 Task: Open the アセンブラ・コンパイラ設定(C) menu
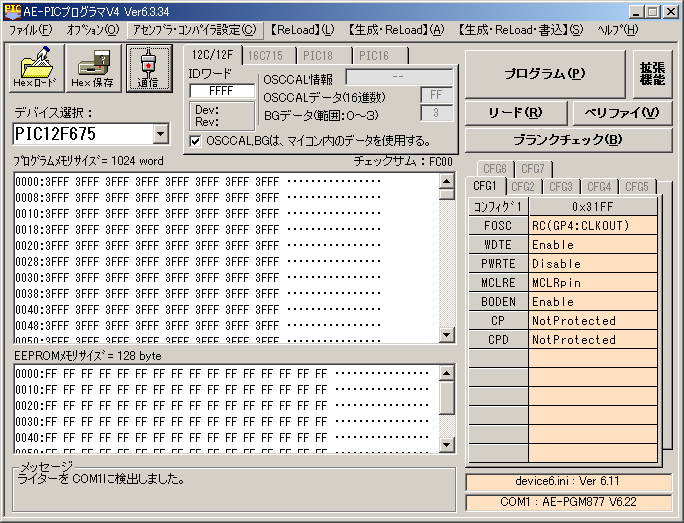pyautogui.click(x=195, y=30)
